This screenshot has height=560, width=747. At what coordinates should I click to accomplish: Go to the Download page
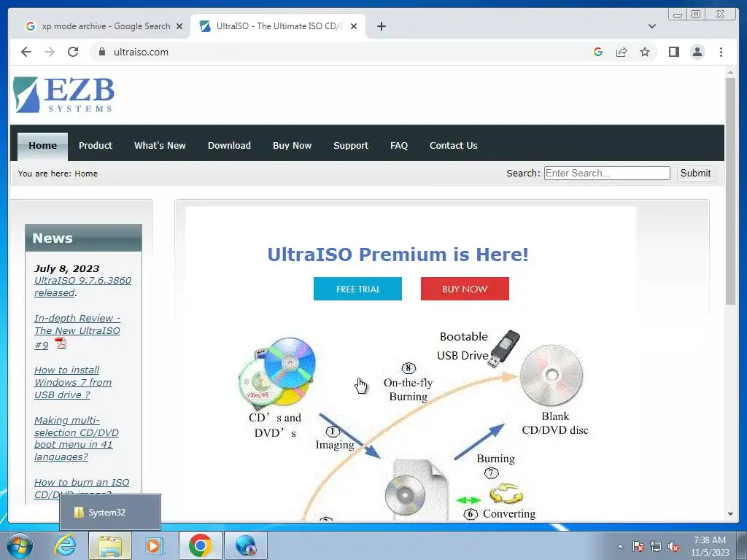(x=229, y=145)
